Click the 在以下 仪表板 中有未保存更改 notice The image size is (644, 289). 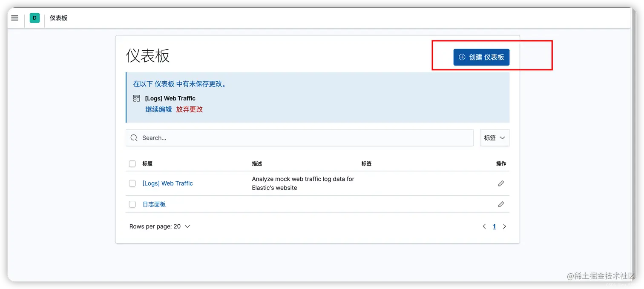pyautogui.click(x=181, y=84)
